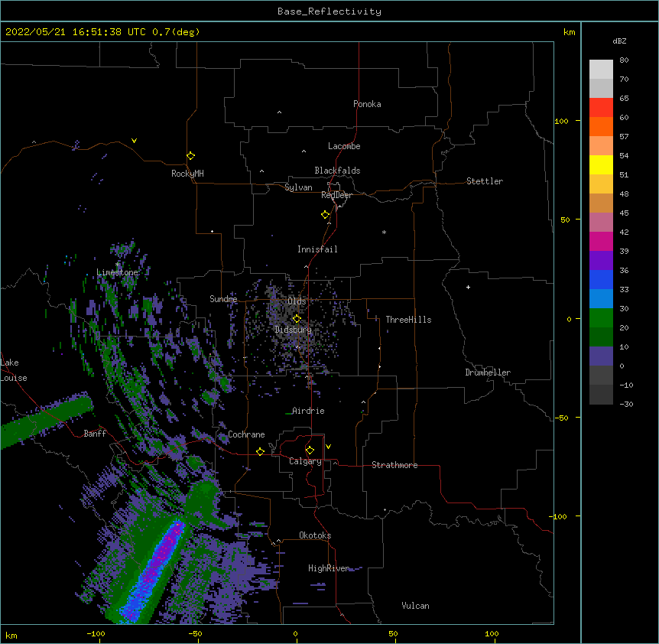Click the timestamp 2022/05/21 16:51:38 UTC

76,32
